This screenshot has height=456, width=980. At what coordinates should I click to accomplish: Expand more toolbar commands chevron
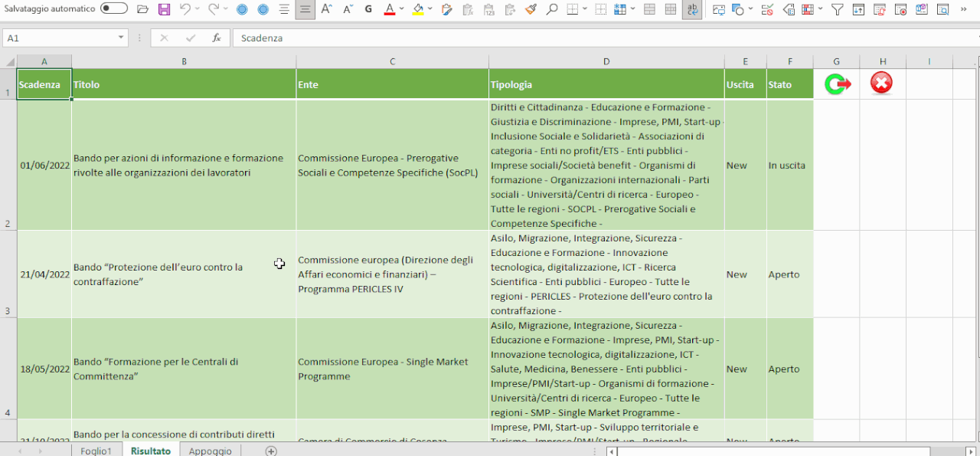point(965,9)
